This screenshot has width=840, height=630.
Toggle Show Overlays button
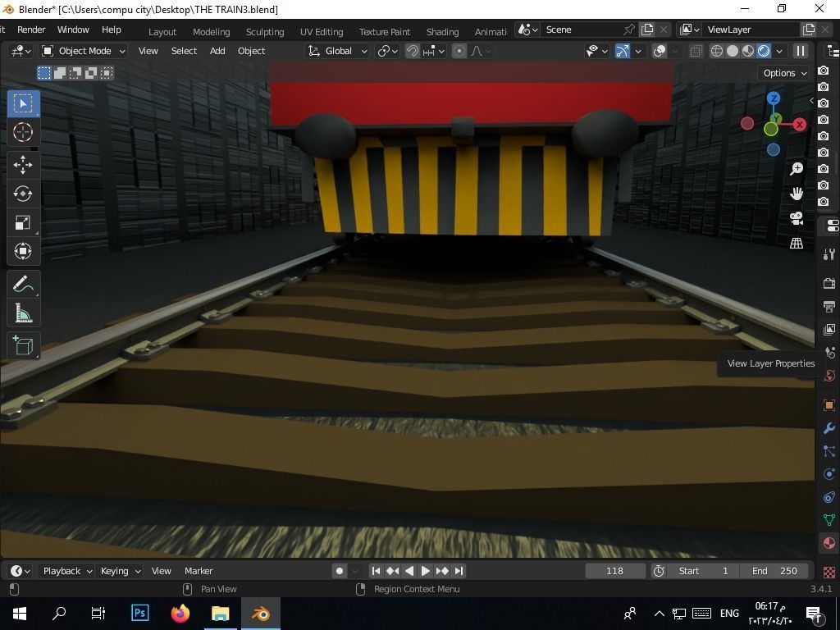[x=660, y=51]
